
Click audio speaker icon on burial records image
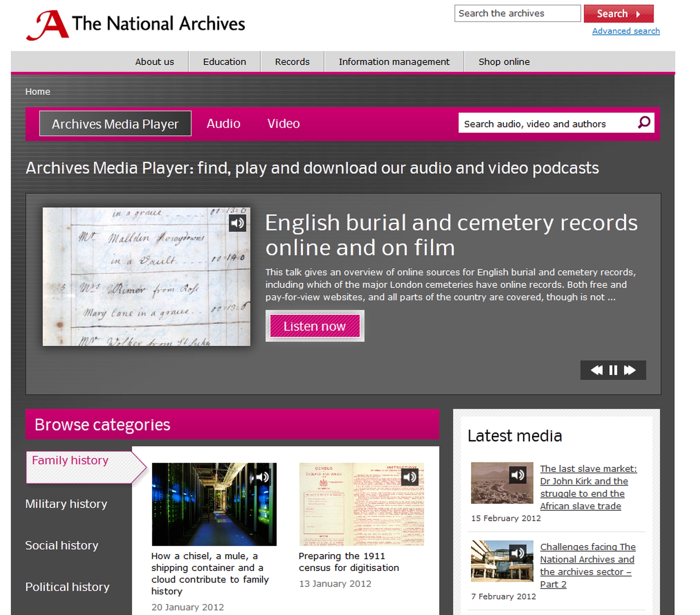point(238,223)
